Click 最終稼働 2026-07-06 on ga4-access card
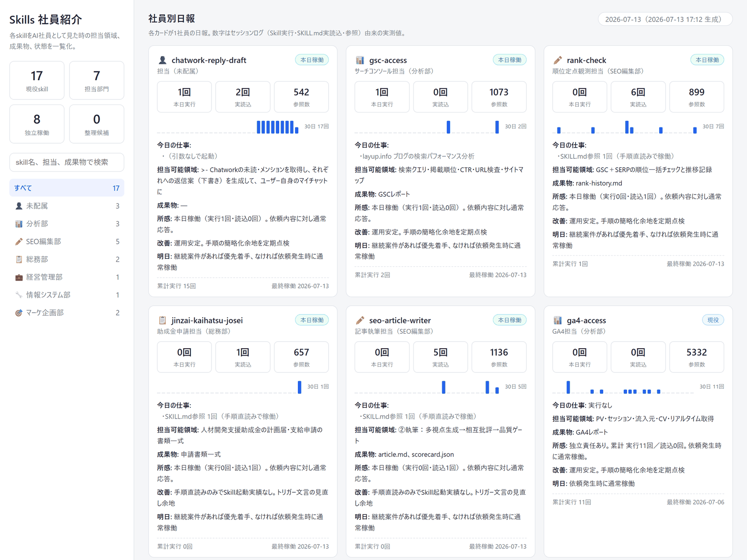 coord(695,502)
